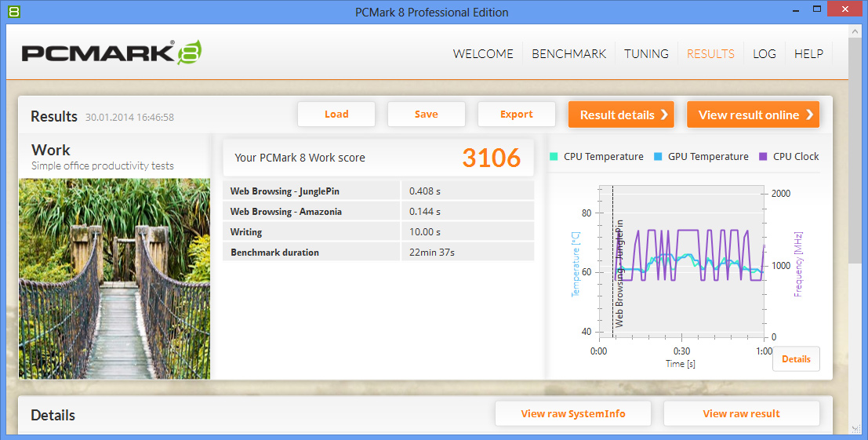Close the PCMark 8 window
868x440 pixels.
coord(845,9)
